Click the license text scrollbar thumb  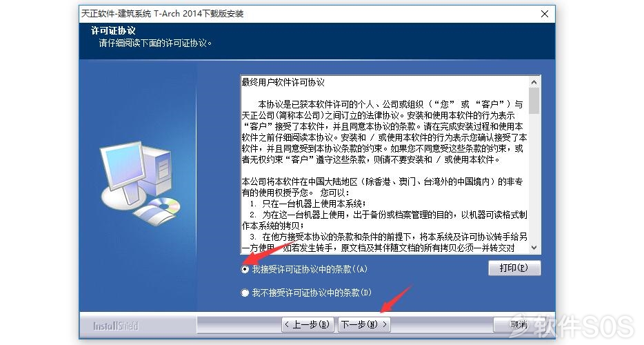coord(534,101)
